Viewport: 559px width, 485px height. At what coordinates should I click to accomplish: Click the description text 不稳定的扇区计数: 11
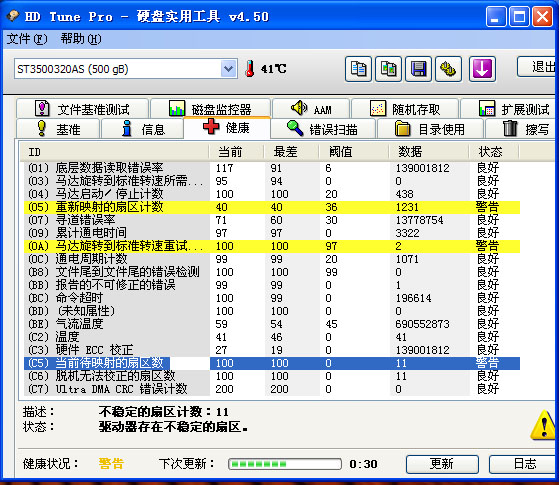tap(164, 412)
